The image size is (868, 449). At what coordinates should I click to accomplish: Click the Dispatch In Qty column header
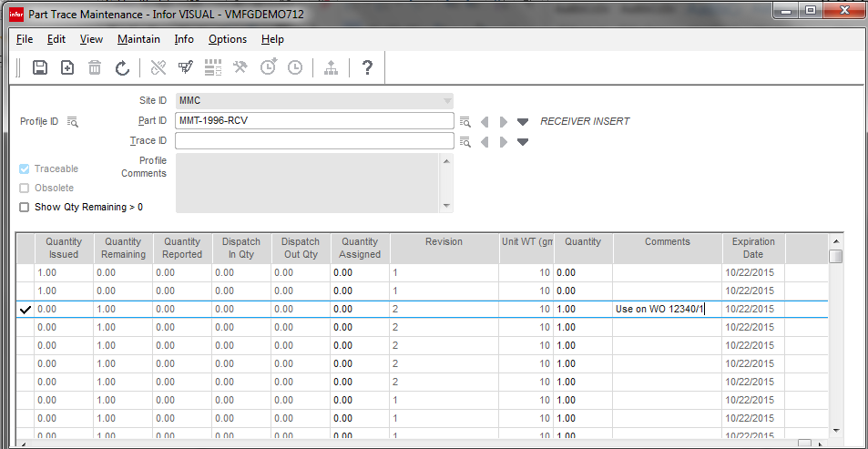coord(241,248)
